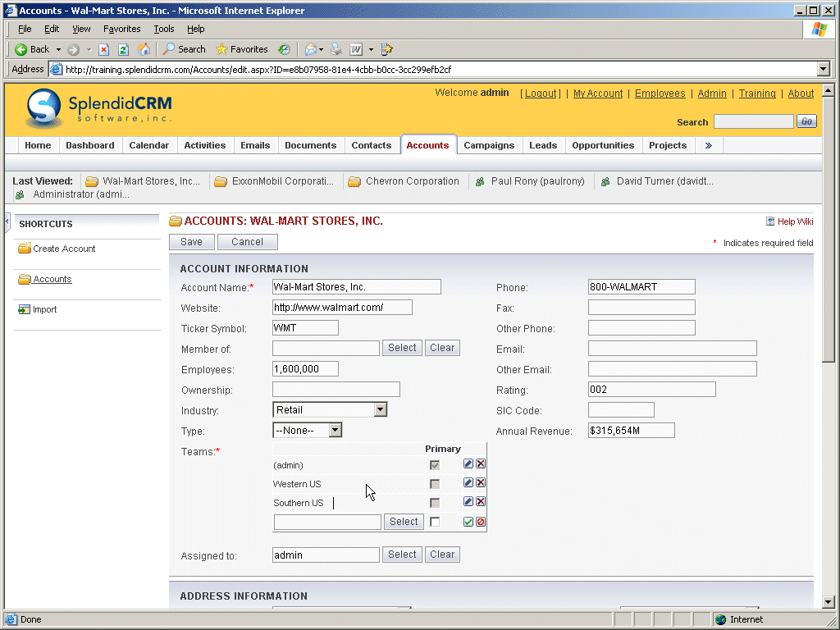Toggle Primary checkbox for Western US
This screenshot has height=630, width=840.
(435, 484)
